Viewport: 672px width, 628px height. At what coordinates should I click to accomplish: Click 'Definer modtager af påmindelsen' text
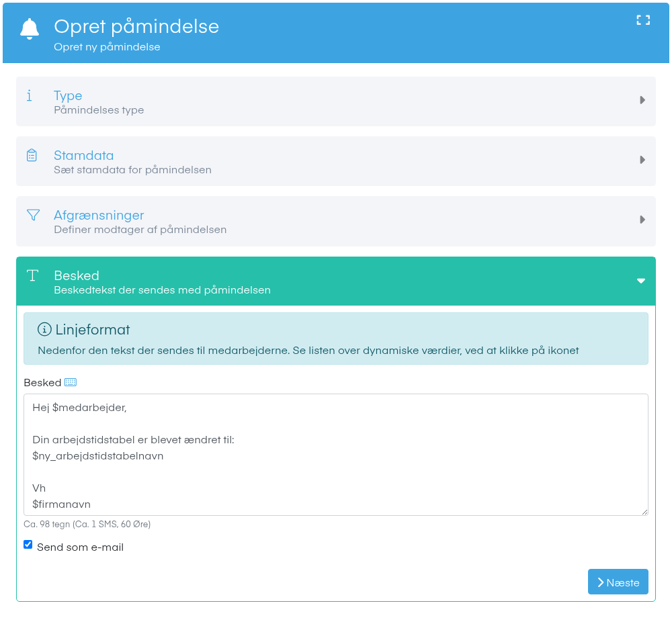click(140, 230)
